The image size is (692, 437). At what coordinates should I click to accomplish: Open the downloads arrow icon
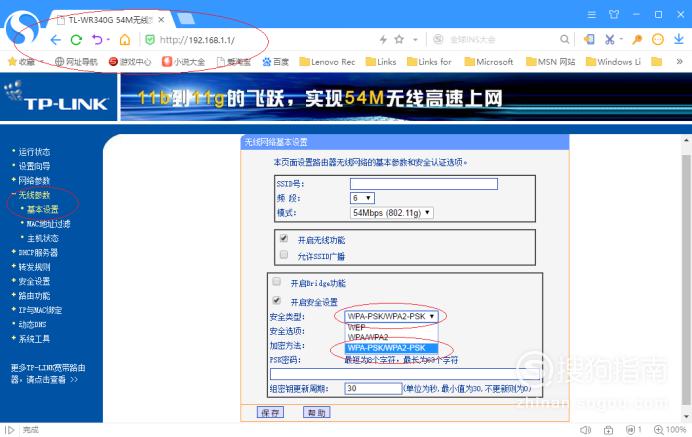679,39
